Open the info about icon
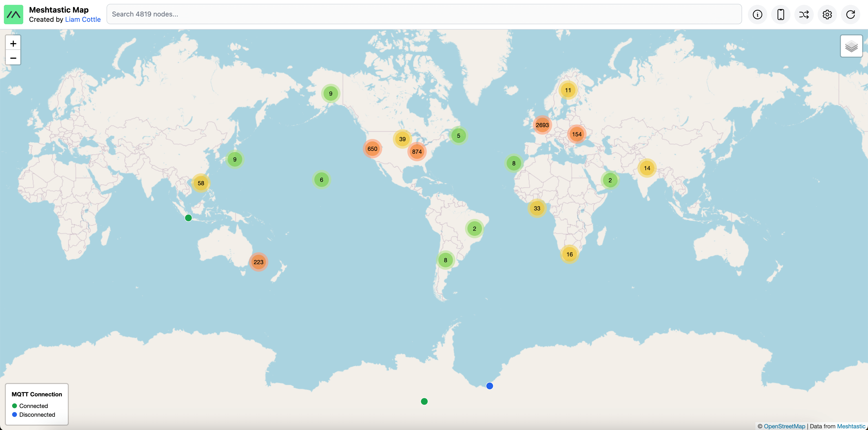This screenshot has height=430, width=868. (x=757, y=15)
